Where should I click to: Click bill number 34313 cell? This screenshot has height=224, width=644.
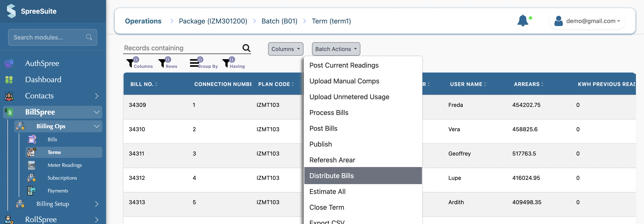point(137,202)
